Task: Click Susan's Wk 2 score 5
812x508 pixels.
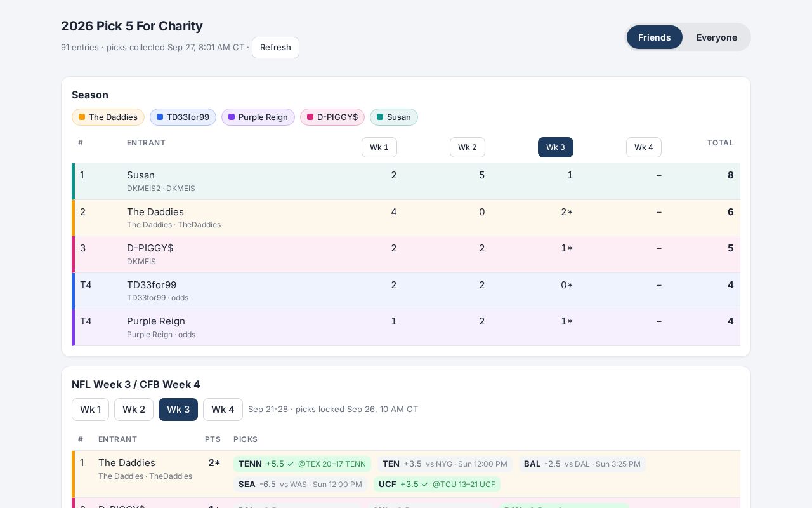Action: click(x=482, y=175)
